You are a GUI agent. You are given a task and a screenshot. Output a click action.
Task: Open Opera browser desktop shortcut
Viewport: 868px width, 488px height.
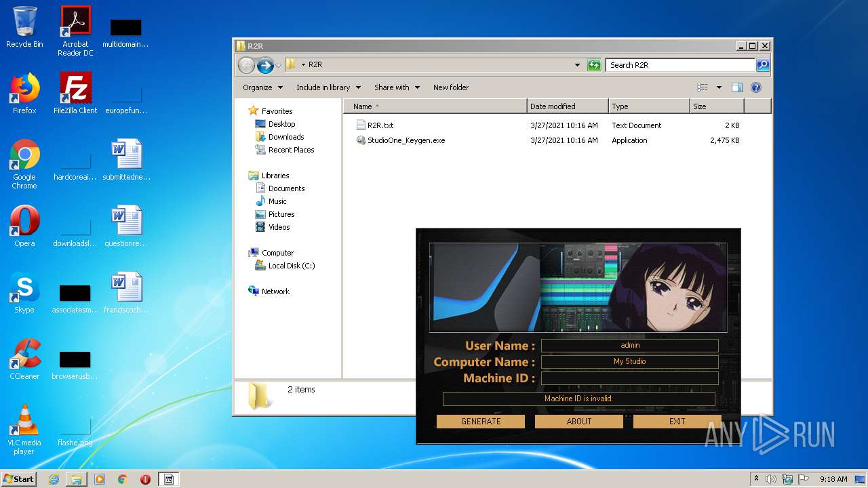click(24, 226)
